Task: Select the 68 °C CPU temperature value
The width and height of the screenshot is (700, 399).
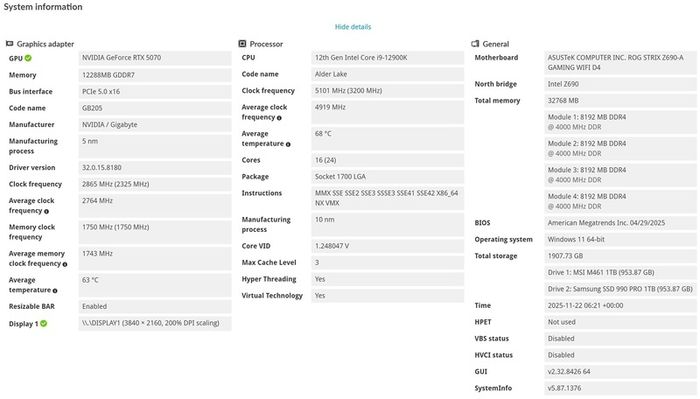Action: (388, 138)
